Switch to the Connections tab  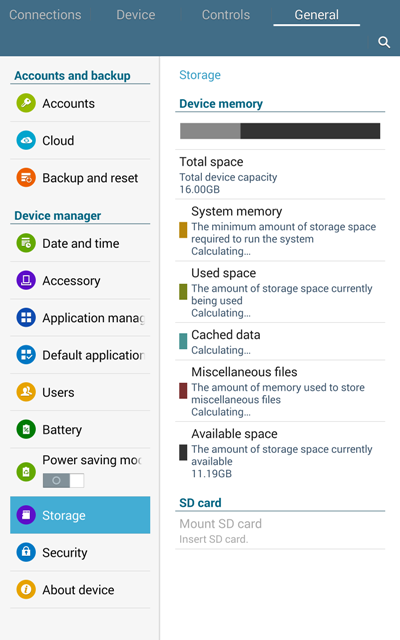(x=45, y=15)
